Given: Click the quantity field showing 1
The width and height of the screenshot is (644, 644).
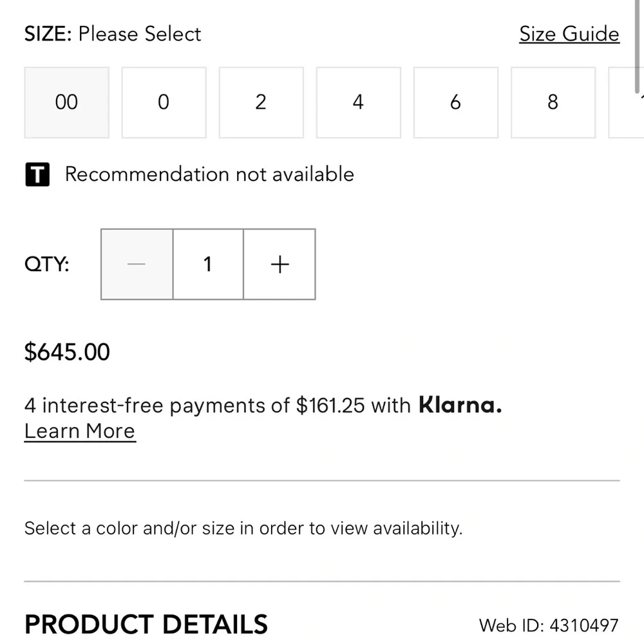Looking at the screenshot, I should coord(208,264).
